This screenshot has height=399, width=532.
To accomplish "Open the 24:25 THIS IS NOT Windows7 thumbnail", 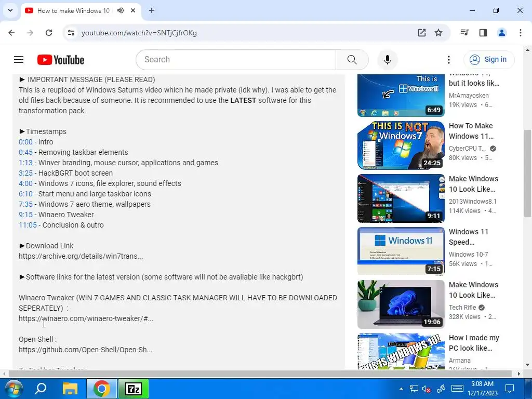I will point(401,145).
